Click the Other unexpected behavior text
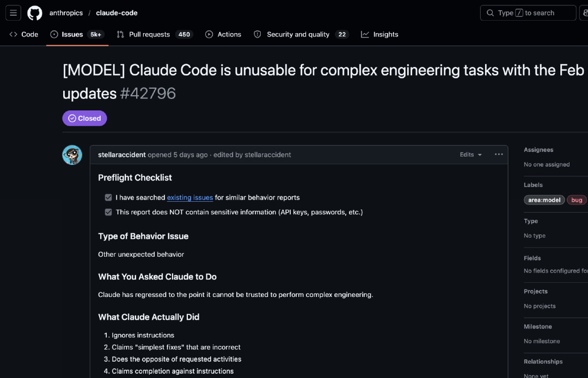 click(x=141, y=255)
